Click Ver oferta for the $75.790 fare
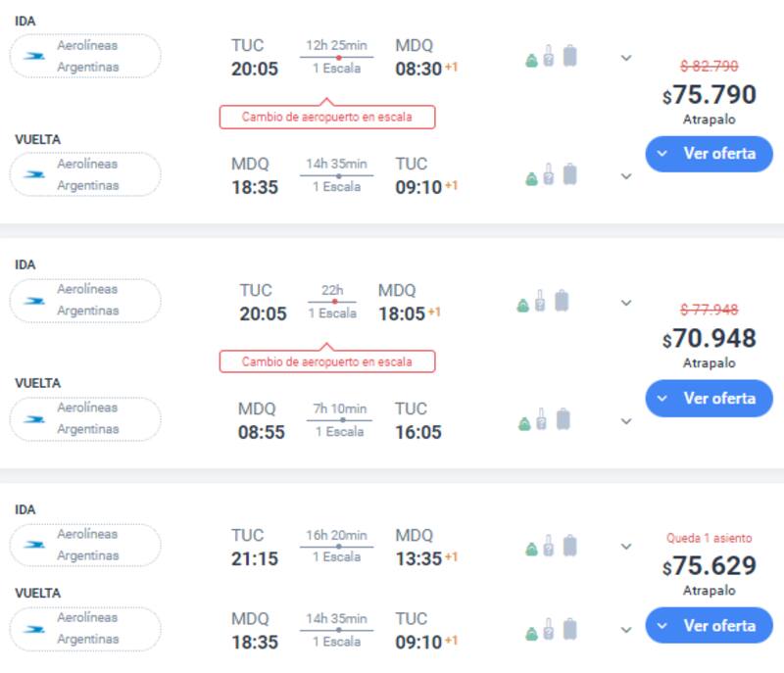784x673 pixels. (x=709, y=153)
